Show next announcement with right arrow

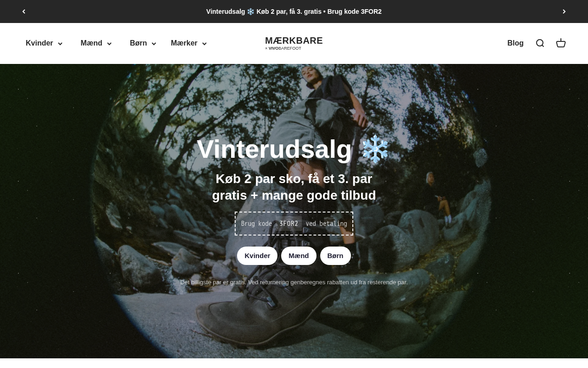pos(564,11)
